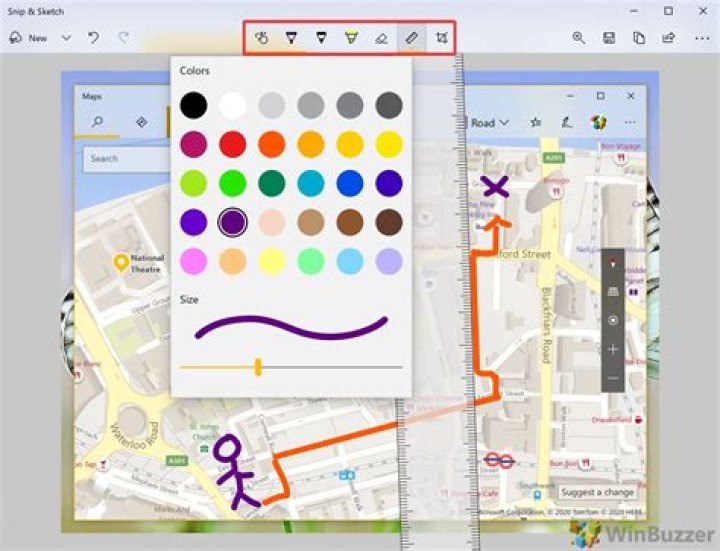The image size is (720, 551).
Task: Choose the magenta-crimson color swatch
Action: point(193,144)
